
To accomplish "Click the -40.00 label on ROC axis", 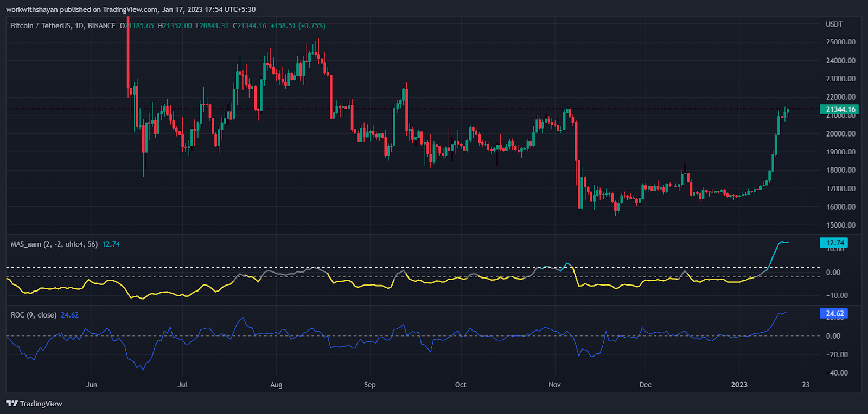I will (x=837, y=373).
